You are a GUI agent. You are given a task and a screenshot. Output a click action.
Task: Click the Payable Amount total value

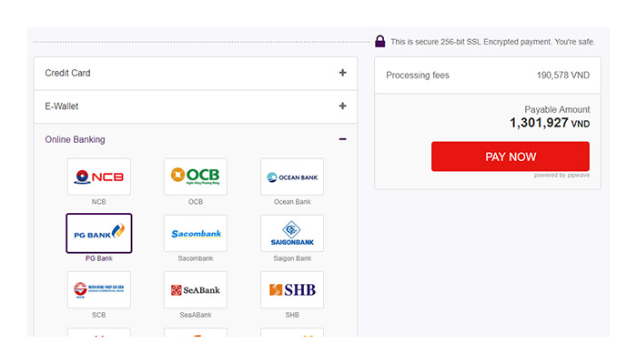coord(549,123)
